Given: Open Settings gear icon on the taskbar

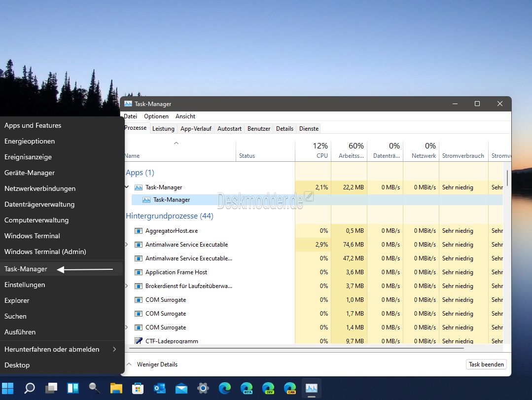Looking at the screenshot, I should [x=203, y=388].
